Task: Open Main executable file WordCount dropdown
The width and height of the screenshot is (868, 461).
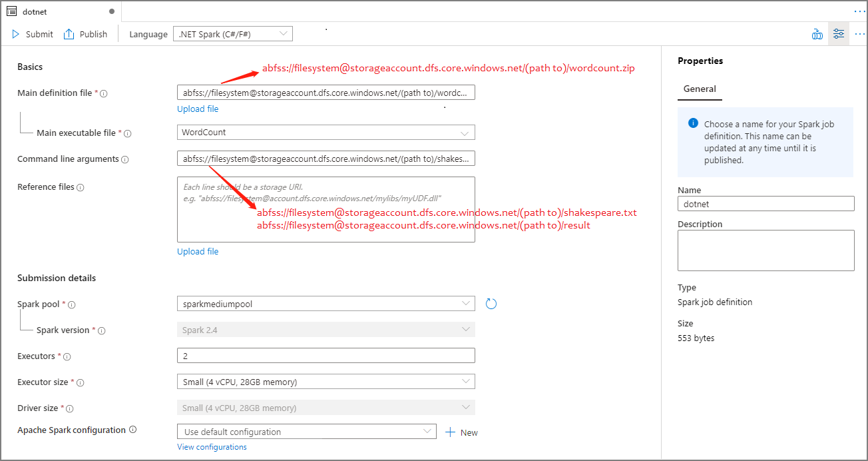Action: click(326, 133)
